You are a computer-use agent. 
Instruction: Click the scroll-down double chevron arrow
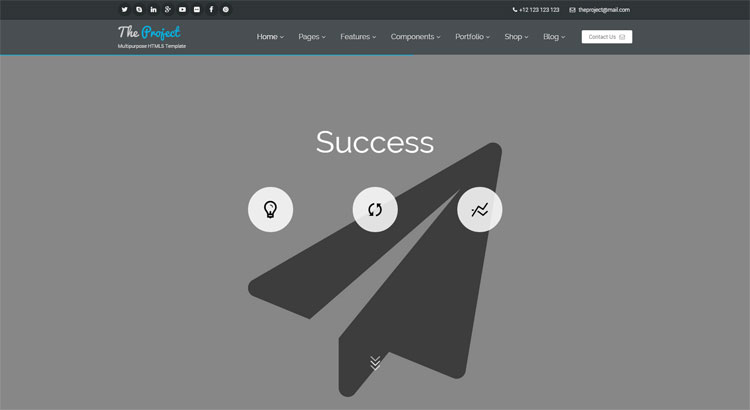[x=375, y=362]
